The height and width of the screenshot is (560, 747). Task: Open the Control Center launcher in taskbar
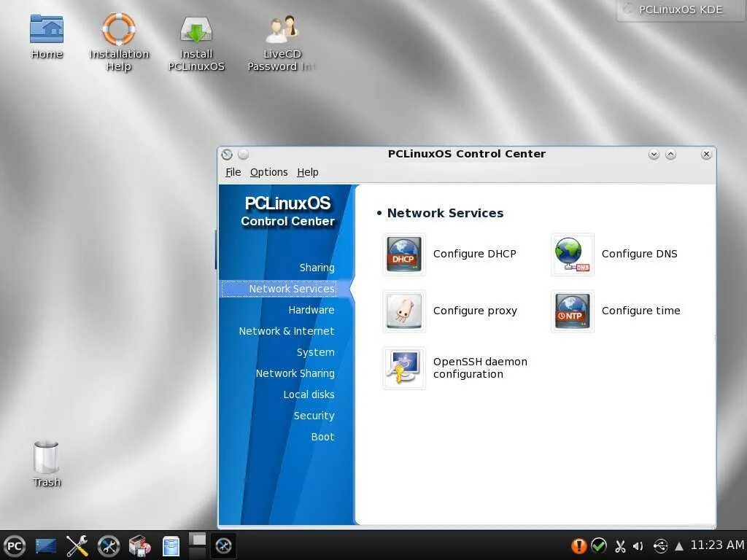(x=108, y=545)
